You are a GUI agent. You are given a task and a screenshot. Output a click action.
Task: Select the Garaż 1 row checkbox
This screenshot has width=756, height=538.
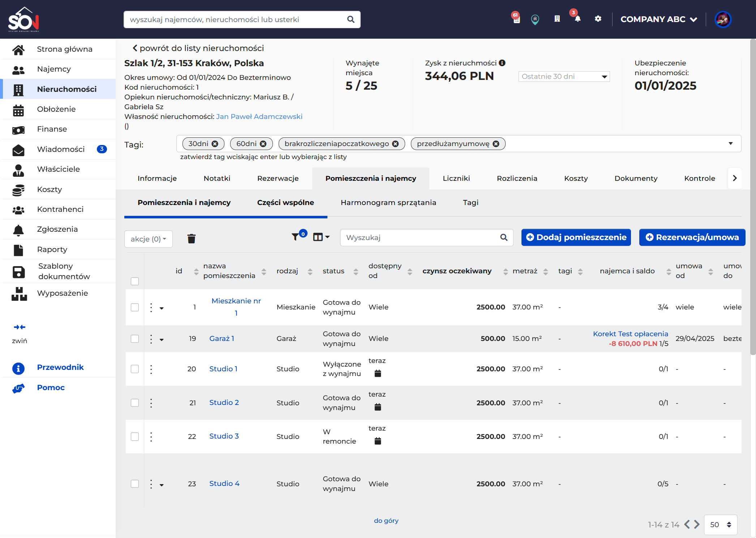(x=135, y=339)
